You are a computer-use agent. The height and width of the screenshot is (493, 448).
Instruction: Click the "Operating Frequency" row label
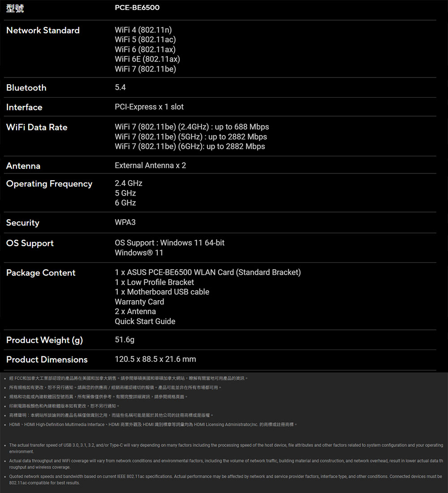click(x=49, y=184)
